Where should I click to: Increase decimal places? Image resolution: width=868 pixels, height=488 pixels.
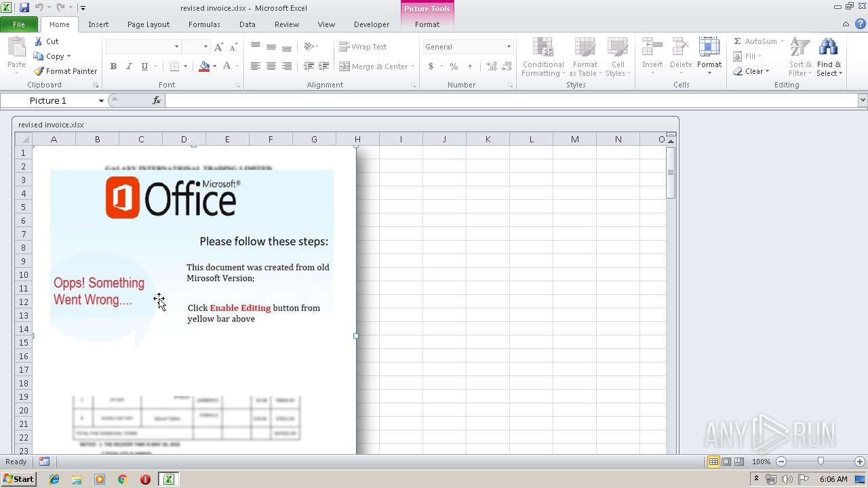(492, 66)
